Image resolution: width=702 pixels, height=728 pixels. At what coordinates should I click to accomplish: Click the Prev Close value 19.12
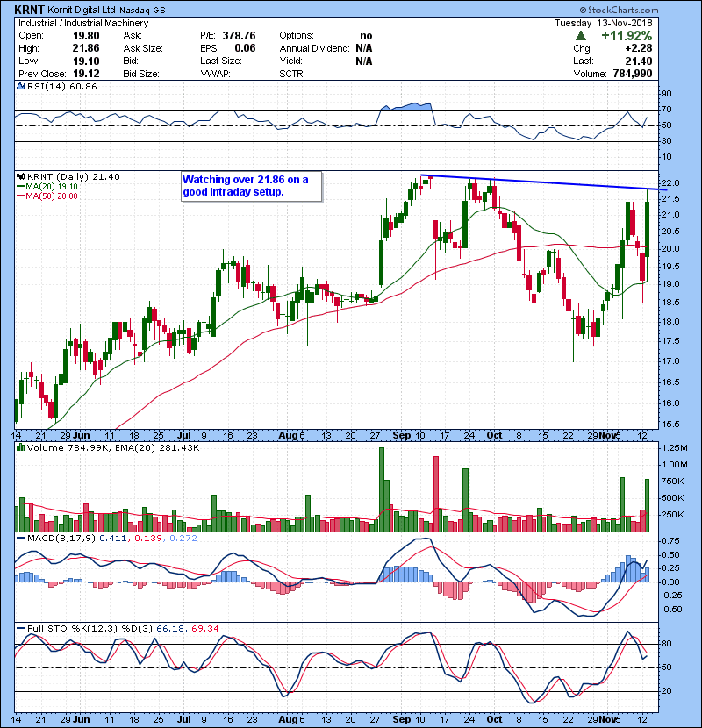coord(86,74)
